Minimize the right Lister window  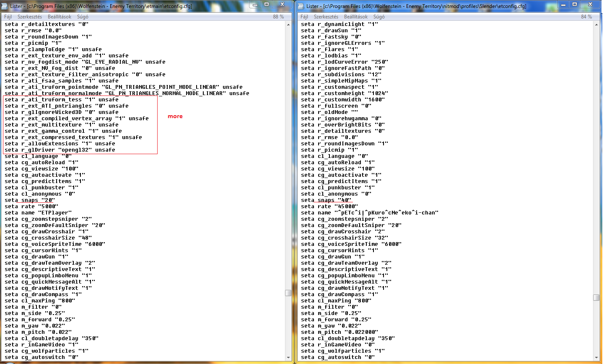coord(563,4)
